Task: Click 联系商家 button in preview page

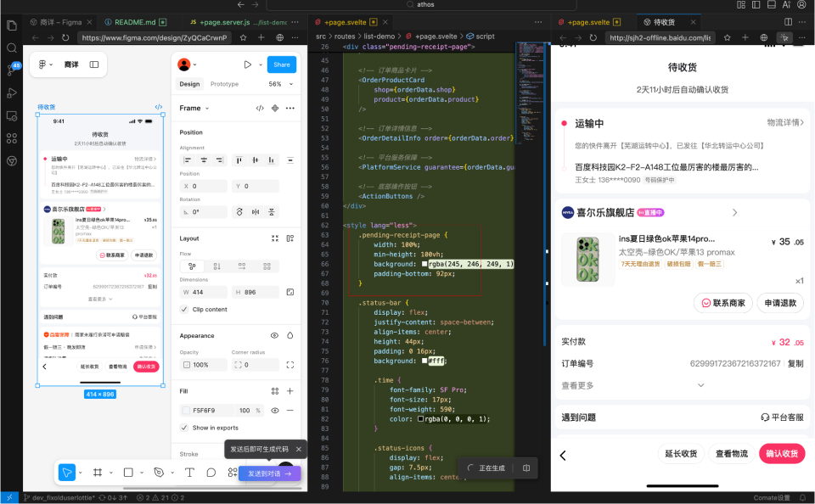Action: 723,303
